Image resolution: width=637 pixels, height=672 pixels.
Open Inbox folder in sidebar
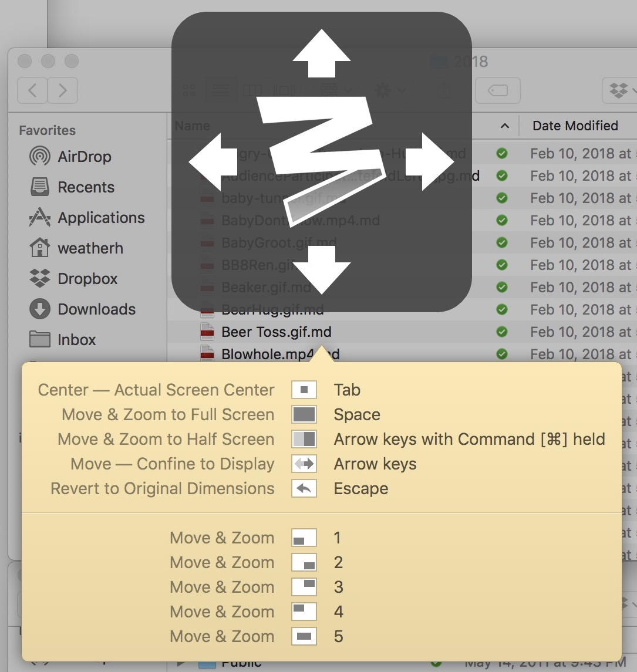coord(63,339)
